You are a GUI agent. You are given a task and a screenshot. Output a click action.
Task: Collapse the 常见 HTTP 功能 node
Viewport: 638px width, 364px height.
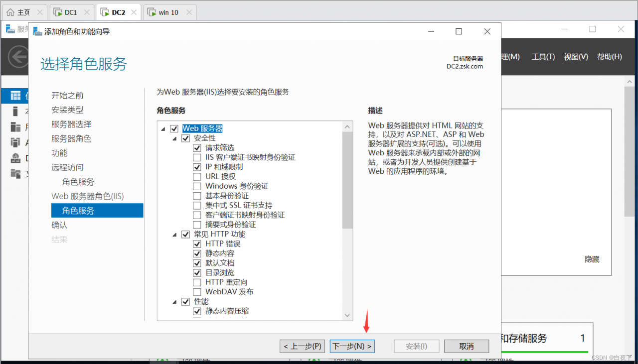coord(174,234)
